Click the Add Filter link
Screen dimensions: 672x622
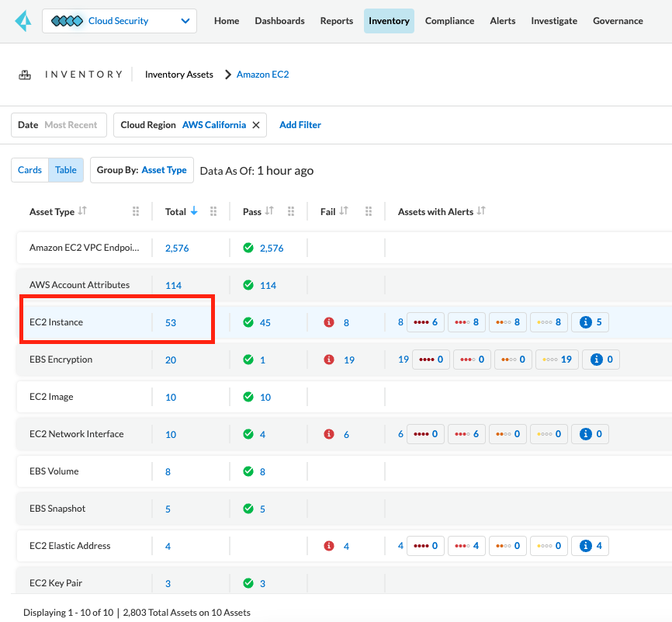pos(300,125)
